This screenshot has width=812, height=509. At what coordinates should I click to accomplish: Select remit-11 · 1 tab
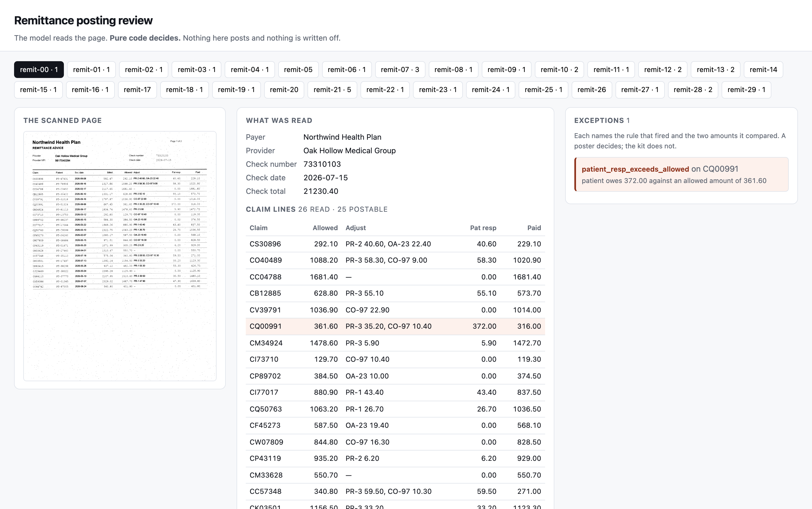point(611,70)
